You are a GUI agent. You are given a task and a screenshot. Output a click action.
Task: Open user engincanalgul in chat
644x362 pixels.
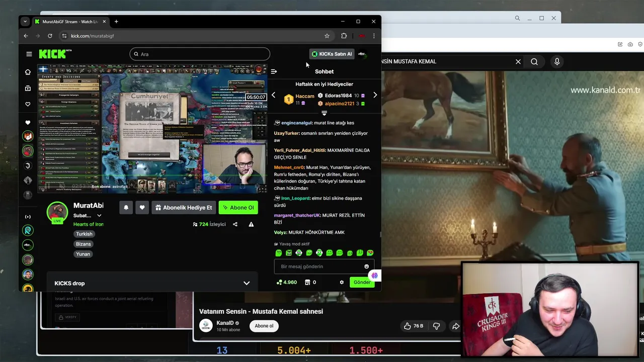297,123
